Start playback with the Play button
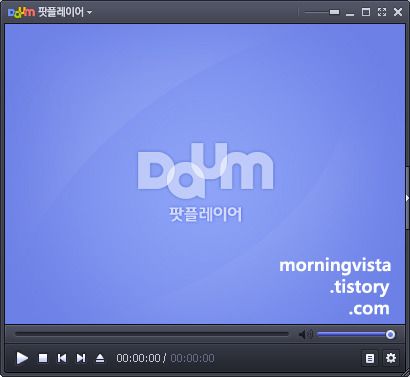The height and width of the screenshot is (377, 410). [x=22, y=358]
